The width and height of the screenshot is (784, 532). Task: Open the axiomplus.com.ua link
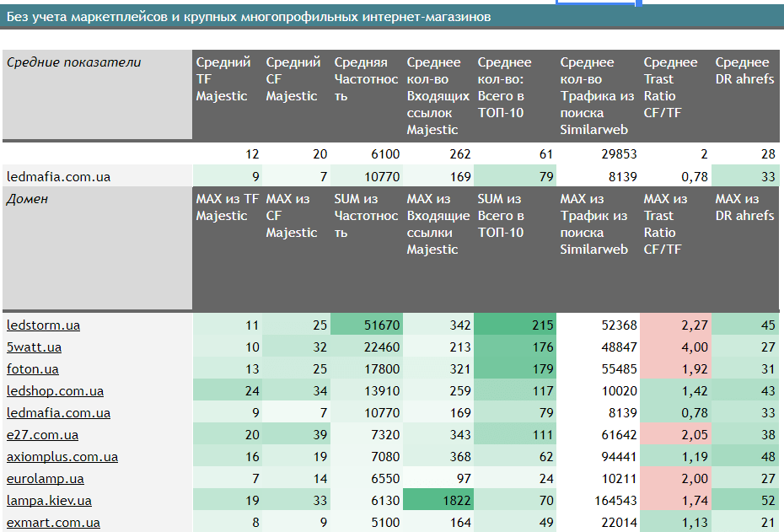[62, 457]
